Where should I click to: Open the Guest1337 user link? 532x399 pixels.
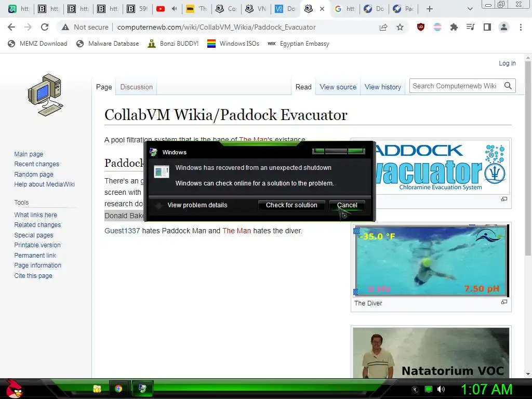[x=122, y=231]
